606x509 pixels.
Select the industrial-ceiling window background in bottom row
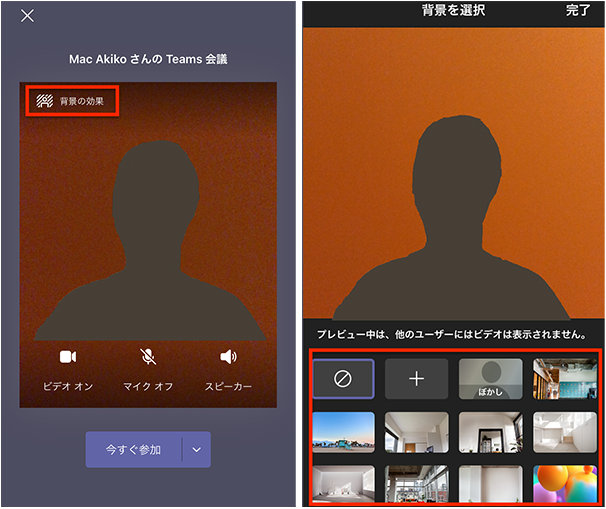(417, 484)
